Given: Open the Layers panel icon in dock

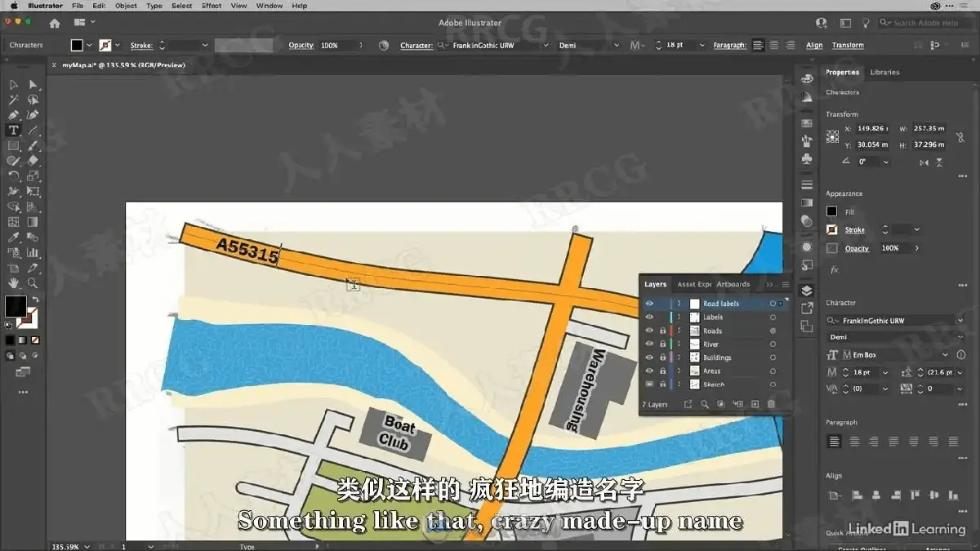Looking at the screenshot, I should pyautogui.click(x=807, y=291).
